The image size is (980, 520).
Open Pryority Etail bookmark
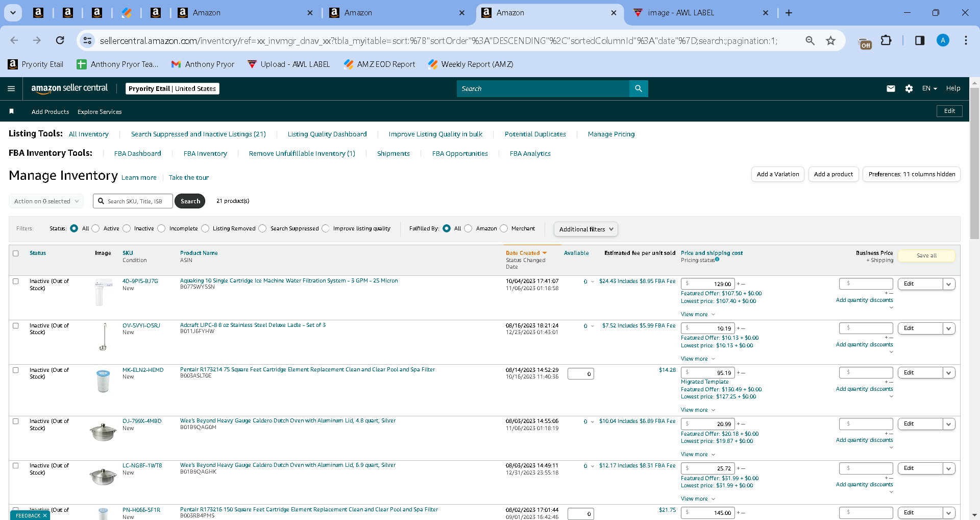coord(36,64)
